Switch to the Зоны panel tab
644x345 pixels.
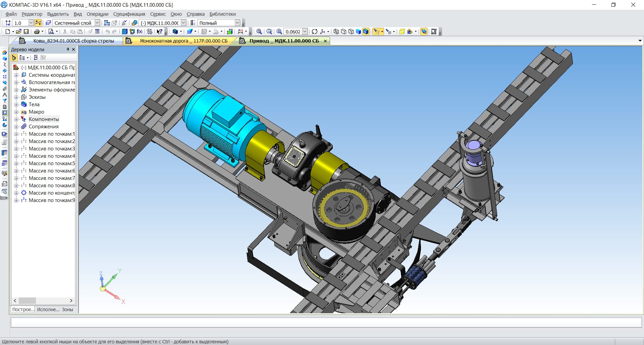coord(67,309)
